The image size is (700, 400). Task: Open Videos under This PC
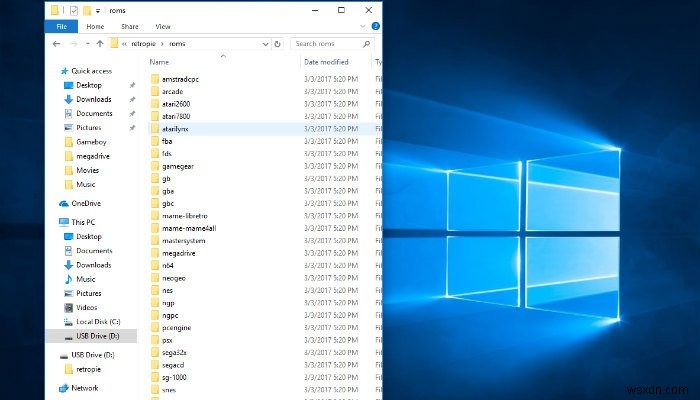point(87,308)
